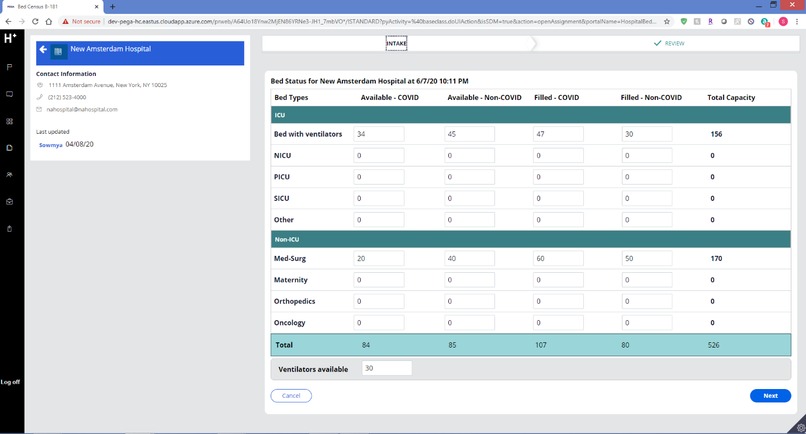Click Bed with ventilators Filled COVID field
806x434 pixels.
point(558,134)
